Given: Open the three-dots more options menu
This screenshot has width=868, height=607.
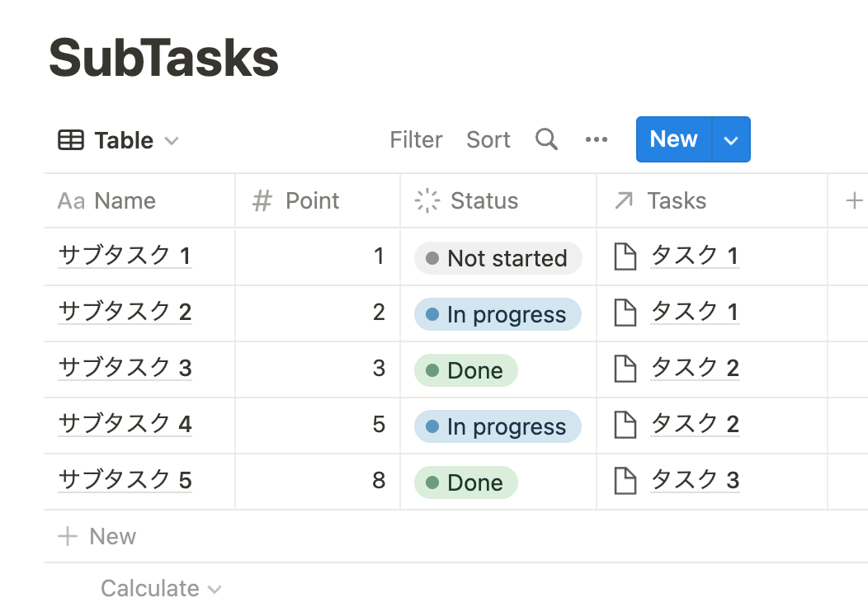Looking at the screenshot, I should [x=596, y=139].
